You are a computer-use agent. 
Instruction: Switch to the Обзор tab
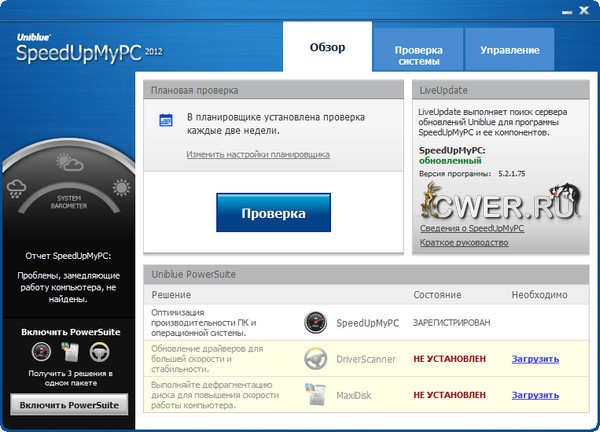coord(327,48)
